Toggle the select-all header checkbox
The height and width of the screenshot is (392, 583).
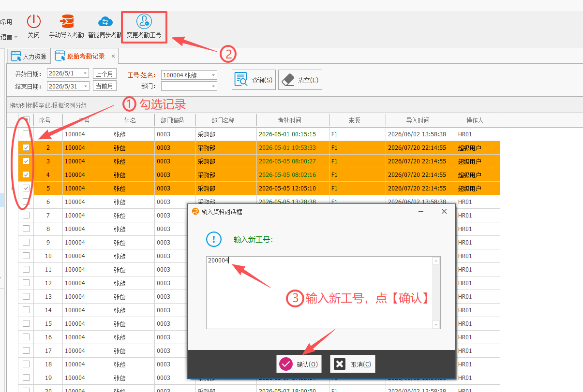point(26,120)
